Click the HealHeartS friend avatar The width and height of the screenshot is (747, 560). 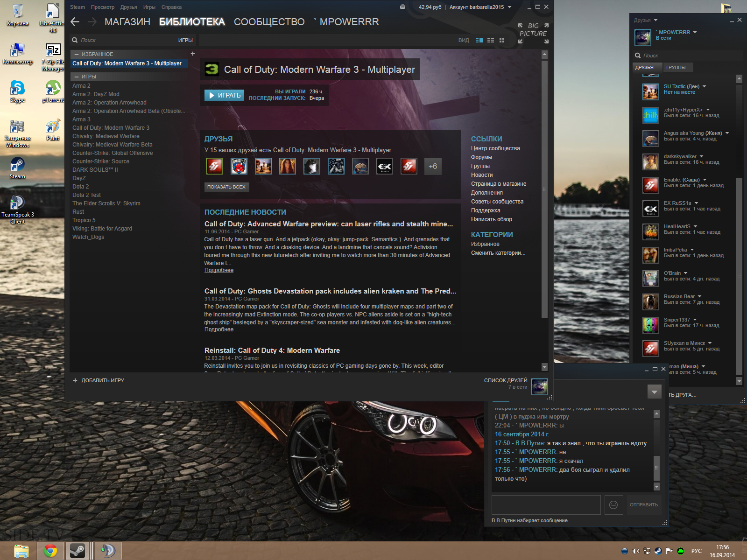click(650, 232)
